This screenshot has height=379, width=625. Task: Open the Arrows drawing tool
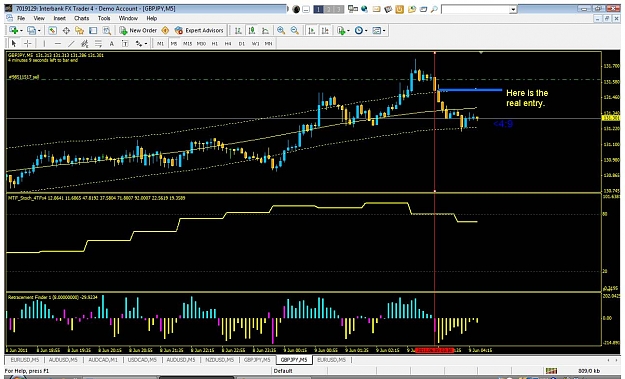click(x=139, y=43)
